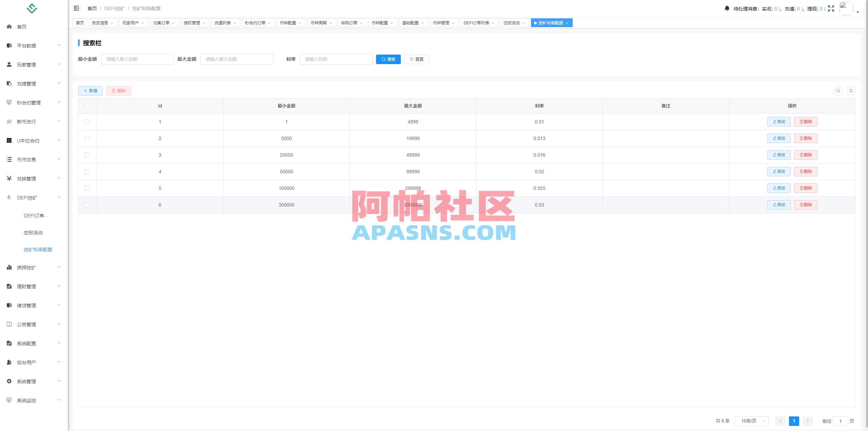Image resolution: width=868 pixels, height=431 pixels.
Task: Click 修改 on the row with id 2
Action: [x=779, y=138]
